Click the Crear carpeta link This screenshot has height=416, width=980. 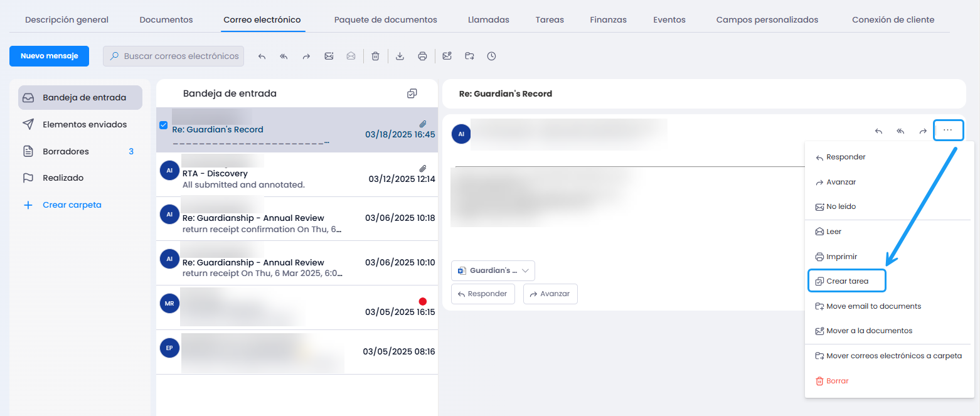[72, 205]
